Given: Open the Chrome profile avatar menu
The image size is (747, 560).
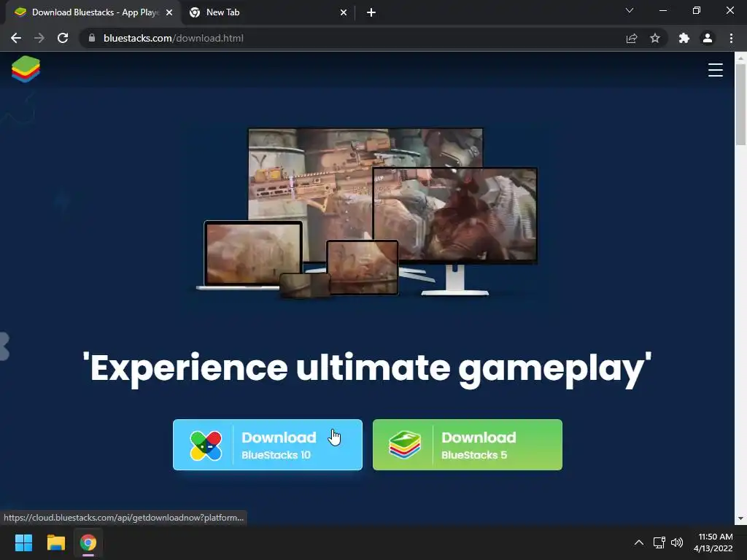Looking at the screenshot, I should tap(708, 38).
